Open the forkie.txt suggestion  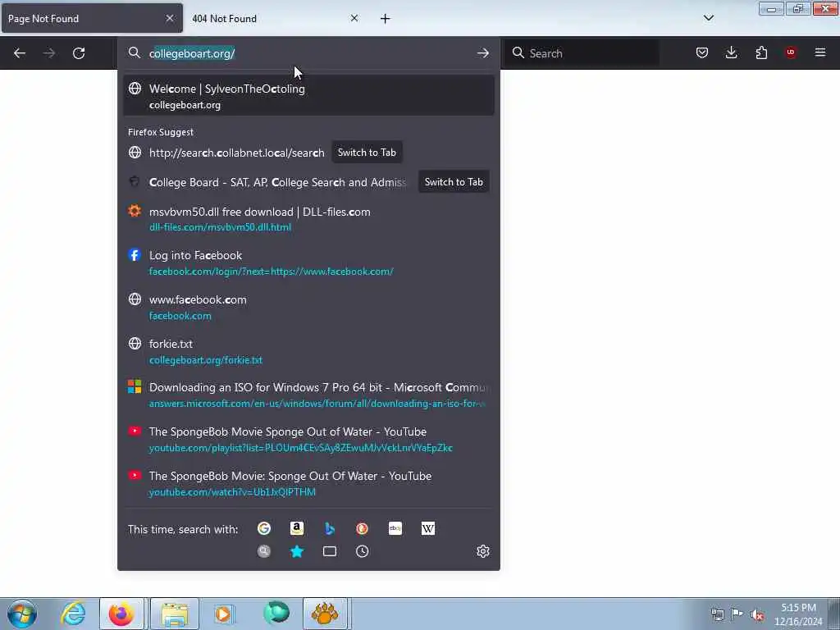pos(308,351)
